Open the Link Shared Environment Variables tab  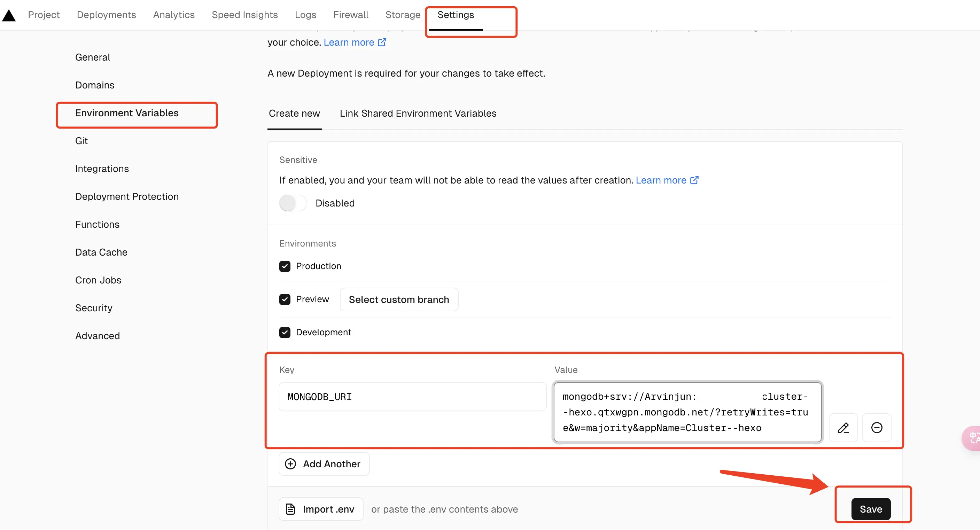[418, 113]
